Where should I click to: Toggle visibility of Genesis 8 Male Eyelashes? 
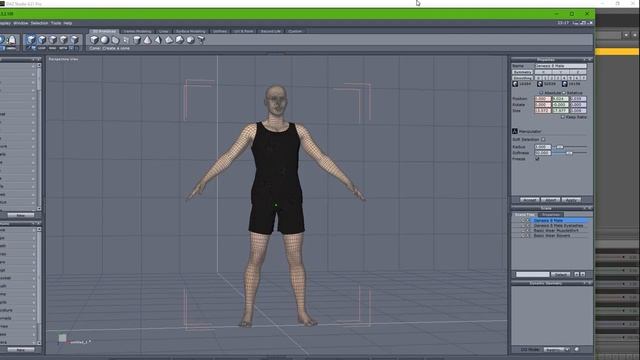coord(523,225)
